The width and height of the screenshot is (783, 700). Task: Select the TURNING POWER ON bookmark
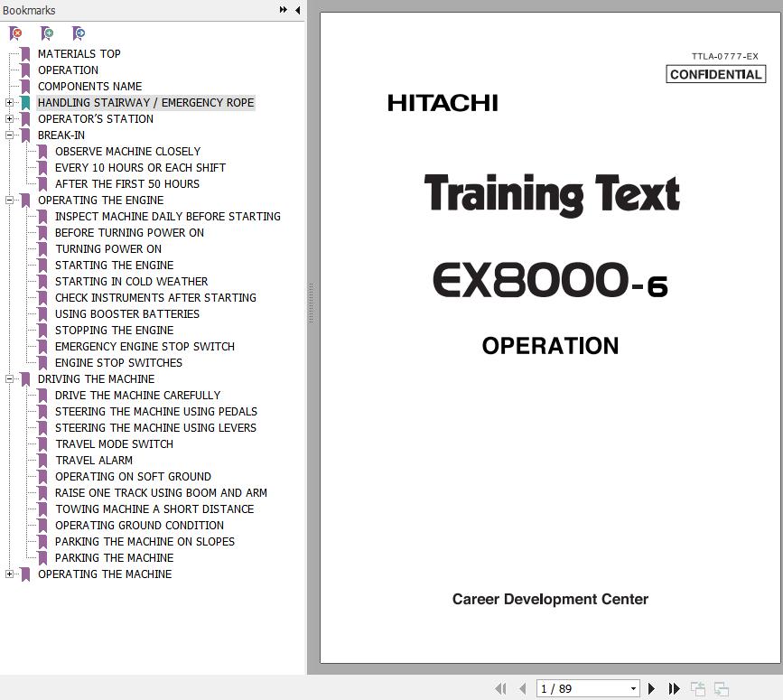[108, 249]
